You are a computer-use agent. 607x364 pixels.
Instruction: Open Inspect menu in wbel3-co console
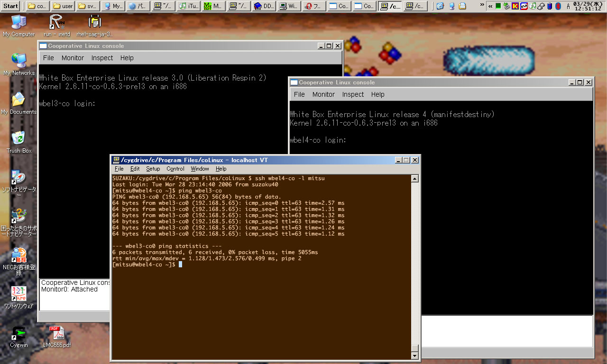coord(102,58)
